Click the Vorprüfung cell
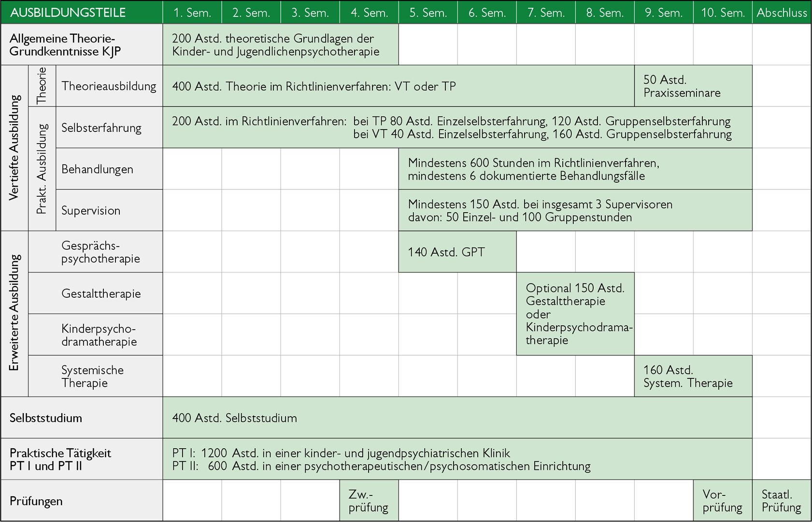 [723, 501]
